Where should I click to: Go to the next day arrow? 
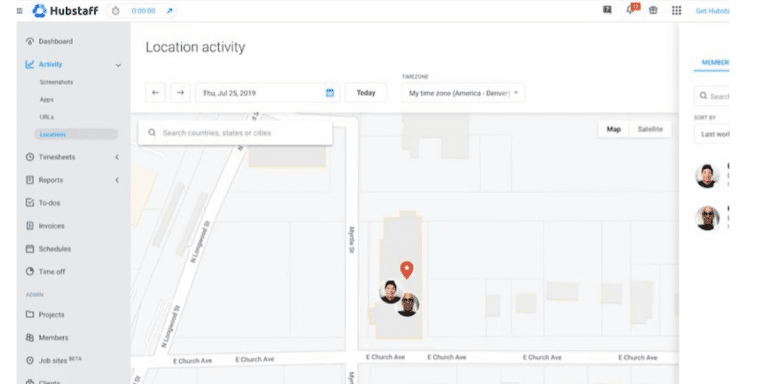point(180,93)
